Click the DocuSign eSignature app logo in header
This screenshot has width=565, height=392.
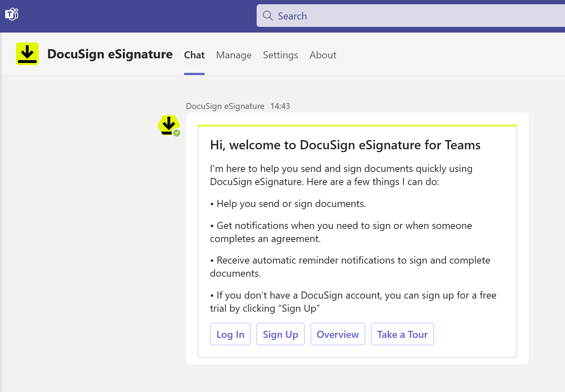(x=27, y=54)
